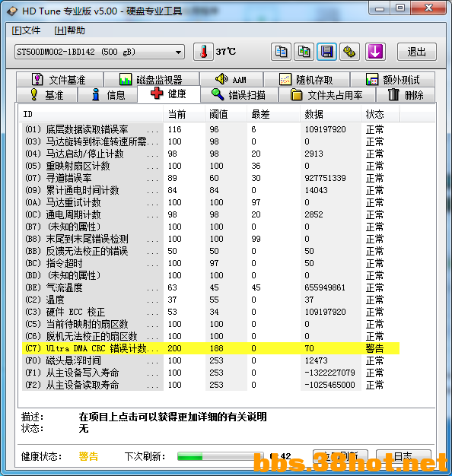Click the 阈值 column header
This screenshot has width=452, height=476.
tap(226, 114)
